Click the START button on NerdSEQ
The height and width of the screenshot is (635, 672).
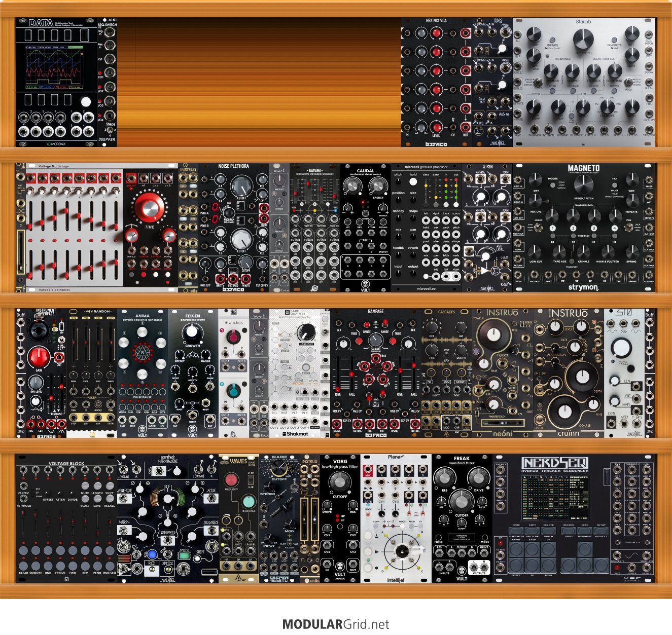click(x=516, y=549)
